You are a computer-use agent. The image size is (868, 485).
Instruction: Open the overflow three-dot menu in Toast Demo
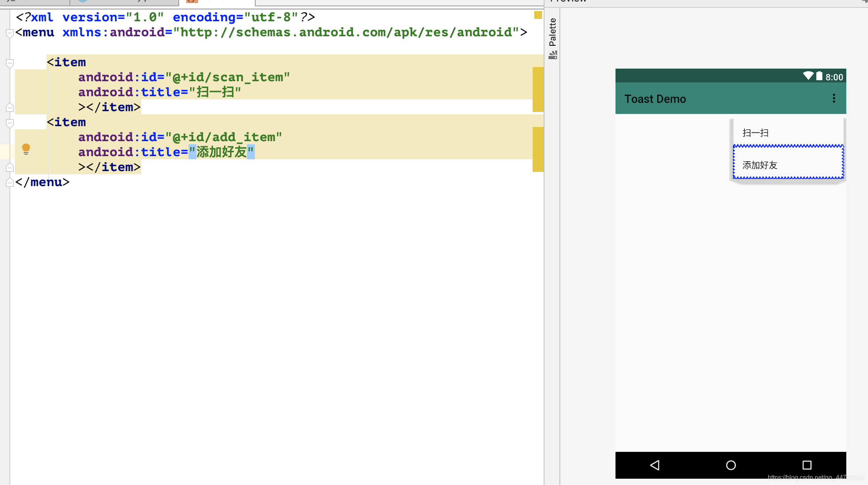(x=834, y=98)
